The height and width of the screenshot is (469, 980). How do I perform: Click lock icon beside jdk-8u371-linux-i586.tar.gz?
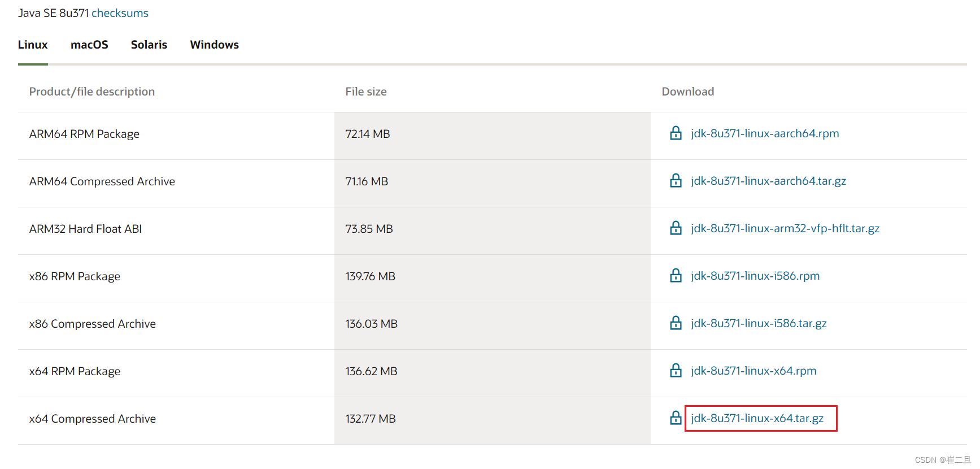tap(676, 323)
